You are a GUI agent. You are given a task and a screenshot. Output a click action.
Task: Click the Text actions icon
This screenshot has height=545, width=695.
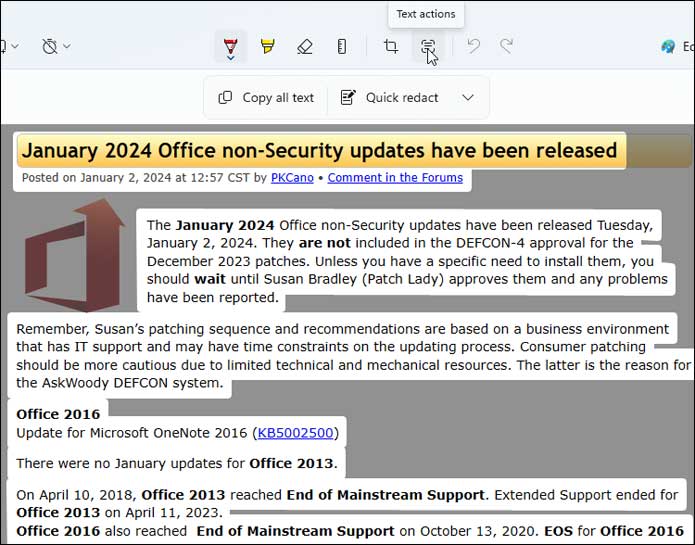[x=428, y=46]
